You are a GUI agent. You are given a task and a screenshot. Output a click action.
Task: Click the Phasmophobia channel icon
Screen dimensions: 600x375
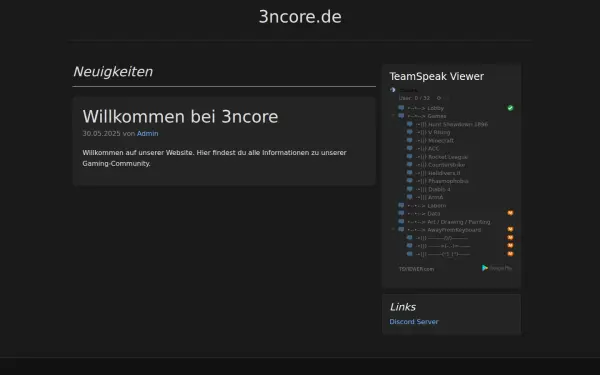(x=409, y=181)
